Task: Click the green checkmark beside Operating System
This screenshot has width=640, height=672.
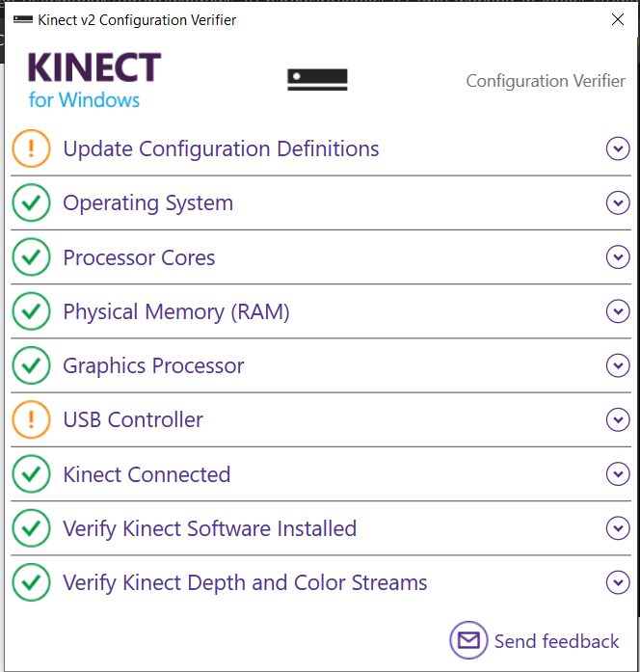Action: coord(31,202)
